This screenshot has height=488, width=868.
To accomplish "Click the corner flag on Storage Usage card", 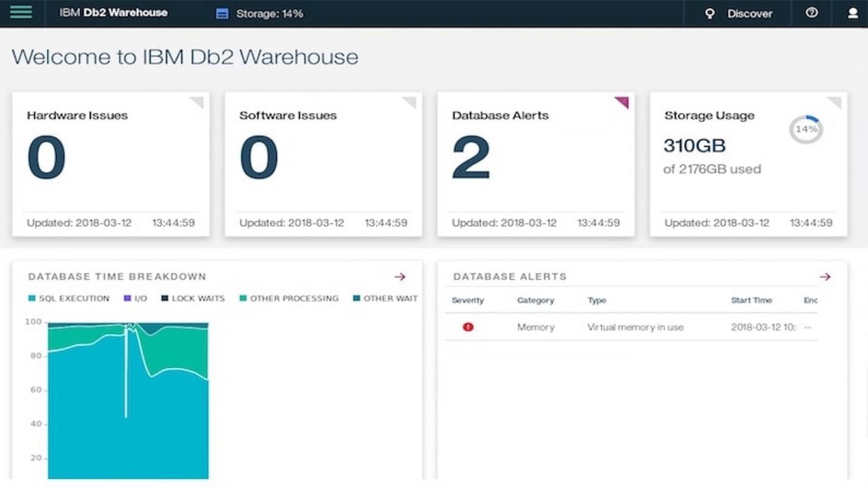I will point(834,102).
